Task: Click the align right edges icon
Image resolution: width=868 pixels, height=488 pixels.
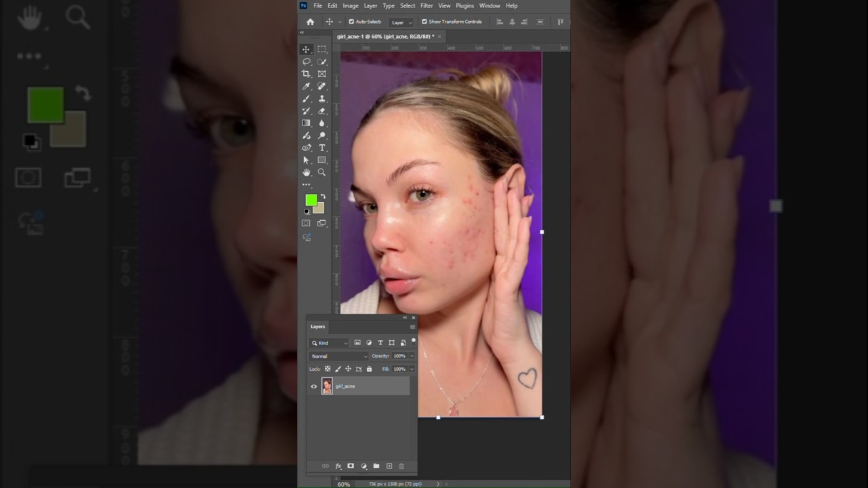Action: [x=524, y=22]
